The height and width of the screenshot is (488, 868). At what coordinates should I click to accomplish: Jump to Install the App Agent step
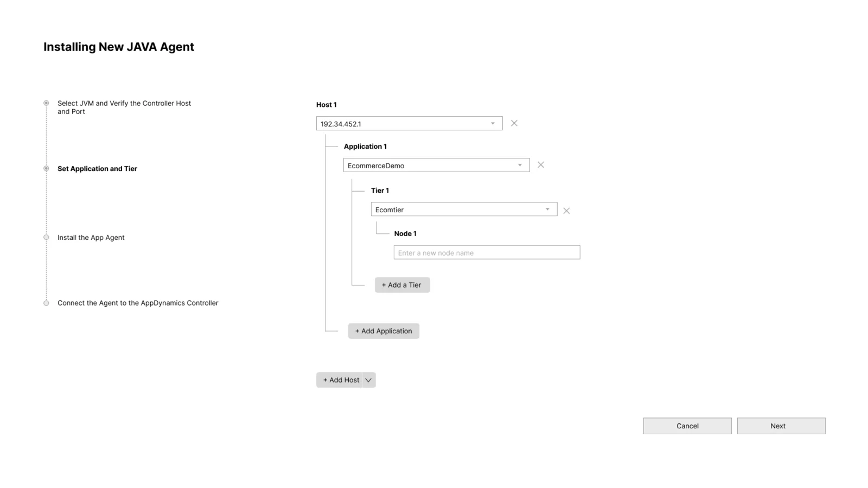coord(91,238)
